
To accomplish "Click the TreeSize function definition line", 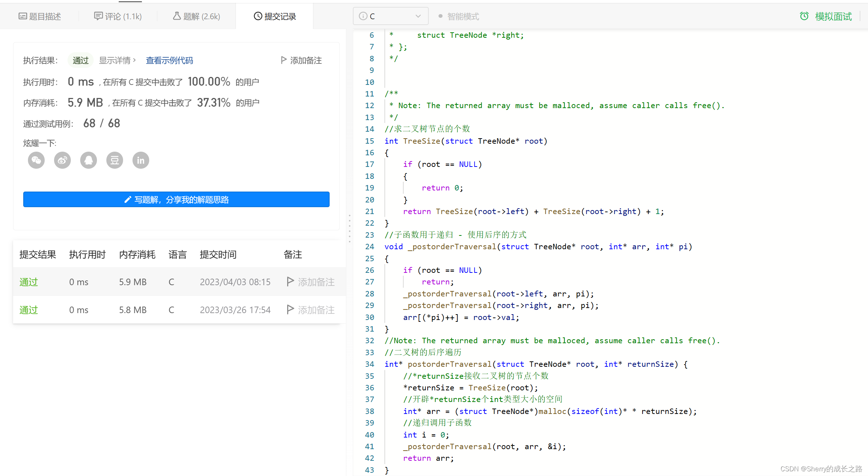I will (x=466, y=141).
